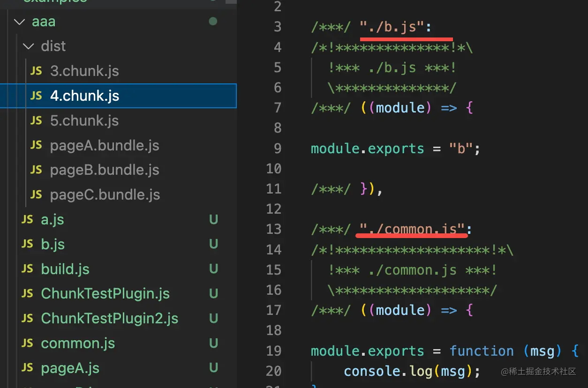Screen dimensions: 588x388
Task: Click JS icon beside b.js
Action: 28,244
